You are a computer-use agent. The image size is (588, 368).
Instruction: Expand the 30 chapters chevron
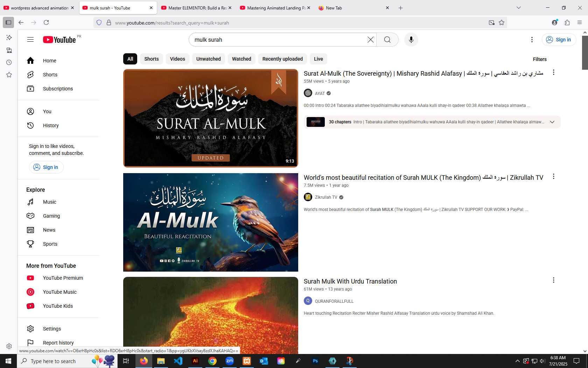(552, 122)
